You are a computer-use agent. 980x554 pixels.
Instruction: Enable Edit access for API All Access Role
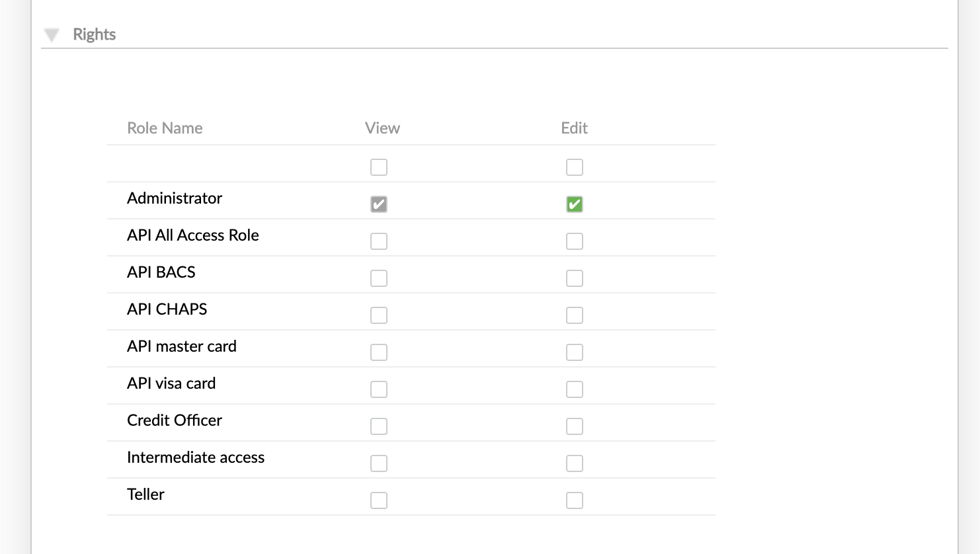point(574,241)
